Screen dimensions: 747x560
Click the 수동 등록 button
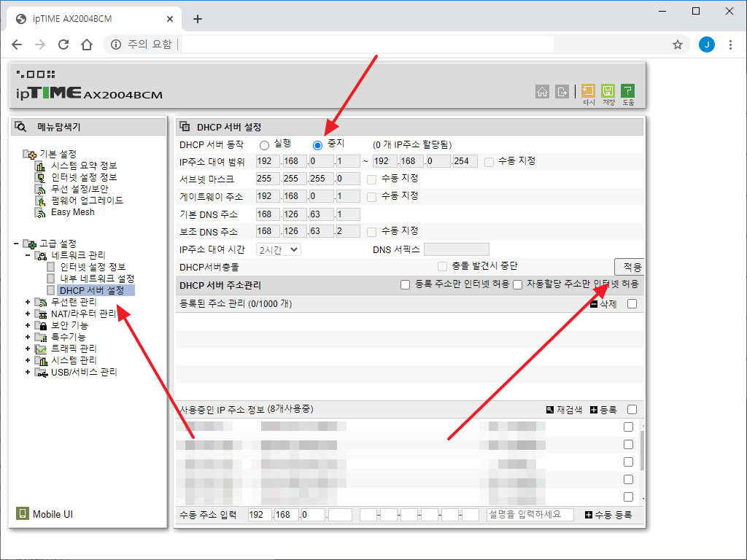608,515
